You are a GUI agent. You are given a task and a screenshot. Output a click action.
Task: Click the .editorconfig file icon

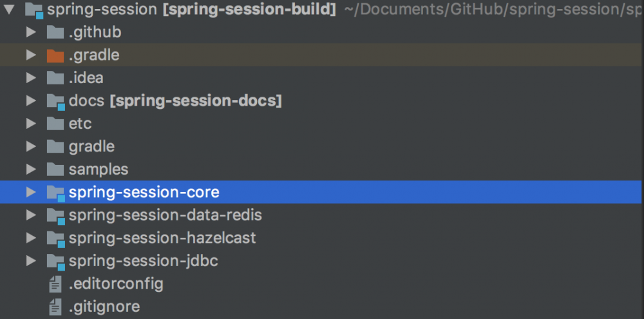click(56, 284)
